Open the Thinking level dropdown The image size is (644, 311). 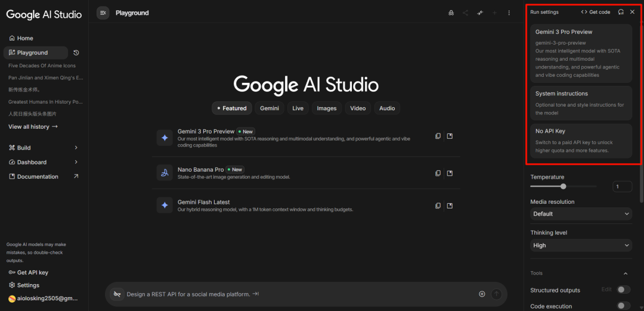tap(581, 245)
